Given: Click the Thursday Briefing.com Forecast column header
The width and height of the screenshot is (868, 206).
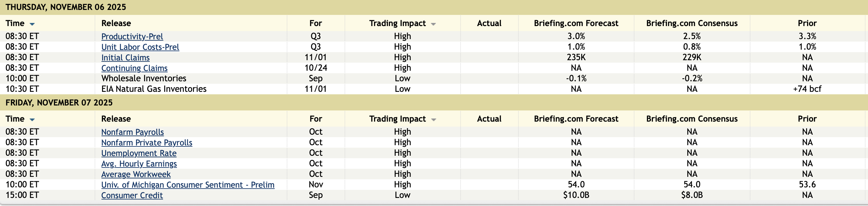Looking at the screenshot, I should (x=576, y=23).
